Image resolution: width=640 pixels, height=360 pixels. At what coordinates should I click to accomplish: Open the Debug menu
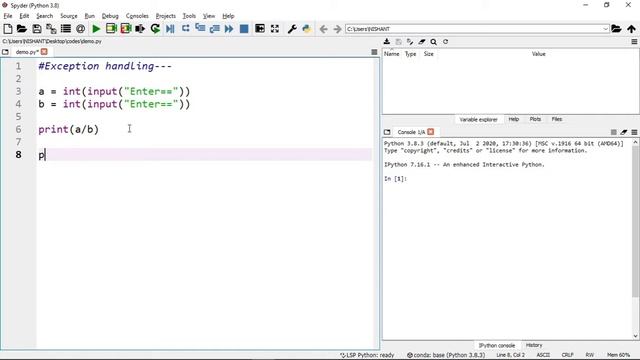pyautogui.click(x=110, y=16)
